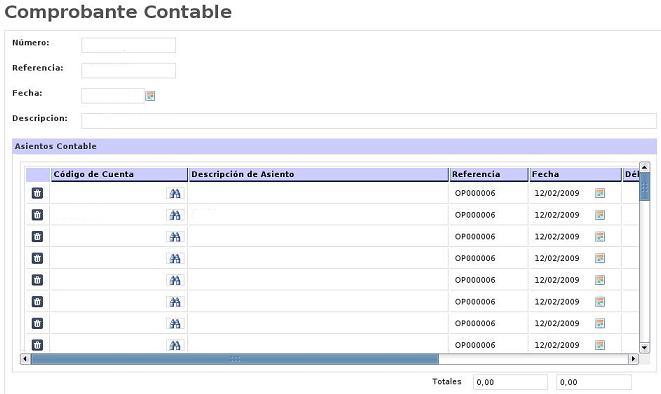The height and width of the screenshot is (394, 661).
Task: Sort by the Fecha column header in the grid
Action: (x=575, y=174)
